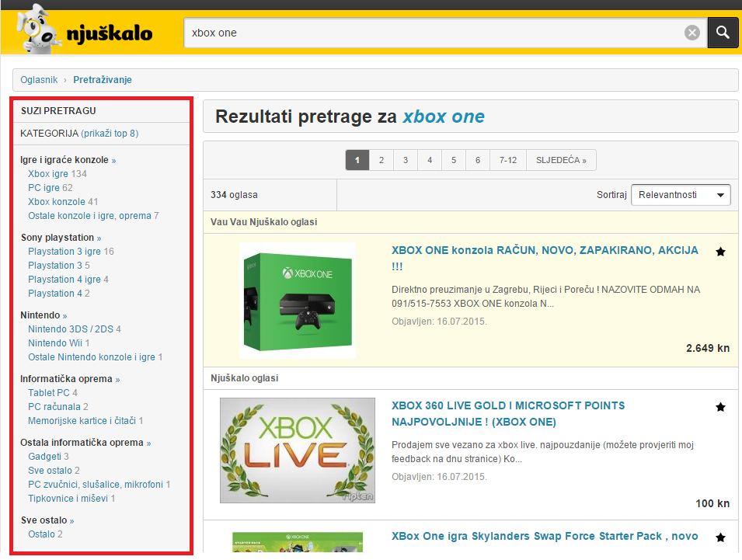Filter by Playstation 4 igre subcategory

click(64, 280)
